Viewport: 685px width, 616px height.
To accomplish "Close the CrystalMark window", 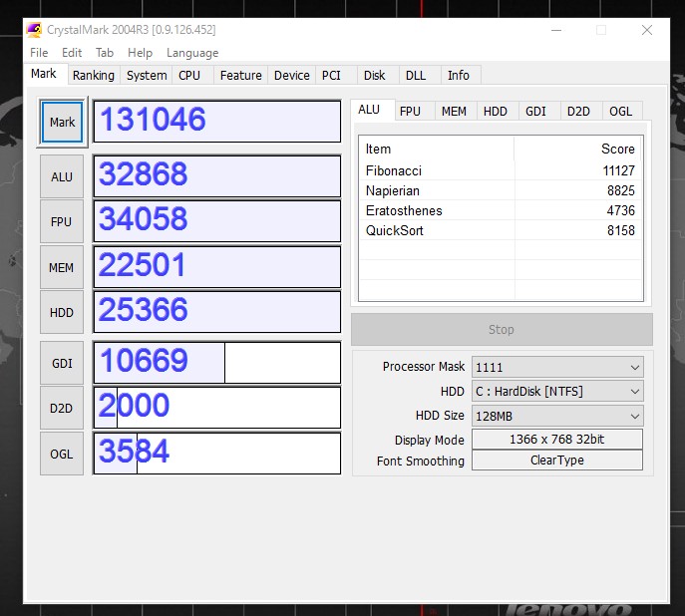I will (647, 30).
